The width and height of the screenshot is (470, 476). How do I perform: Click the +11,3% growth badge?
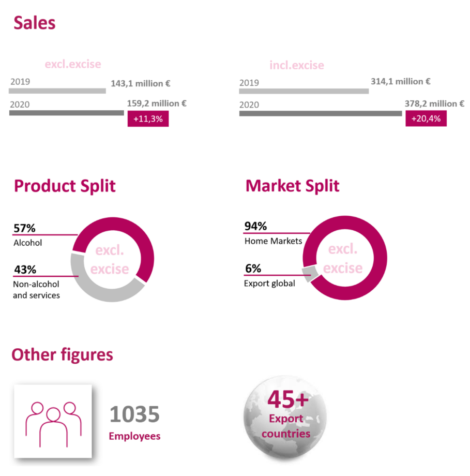click(148, 118)
